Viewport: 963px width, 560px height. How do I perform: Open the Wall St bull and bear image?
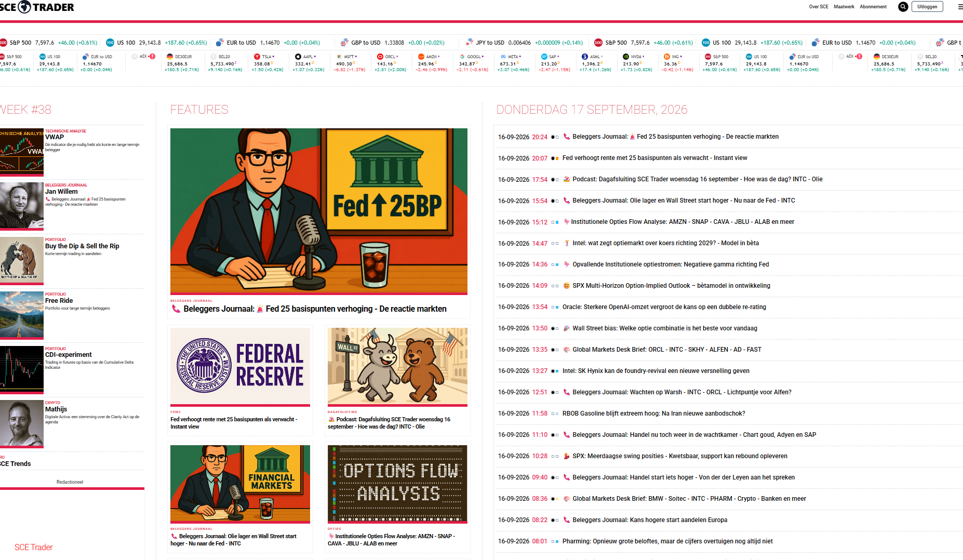pyautogui.click(x=397, y=366)
